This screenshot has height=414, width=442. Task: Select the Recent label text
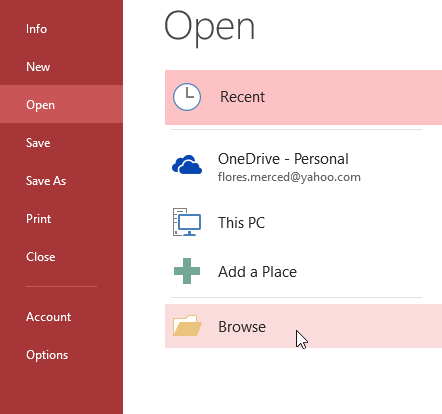pyautogui.click(x=242, y=97)
